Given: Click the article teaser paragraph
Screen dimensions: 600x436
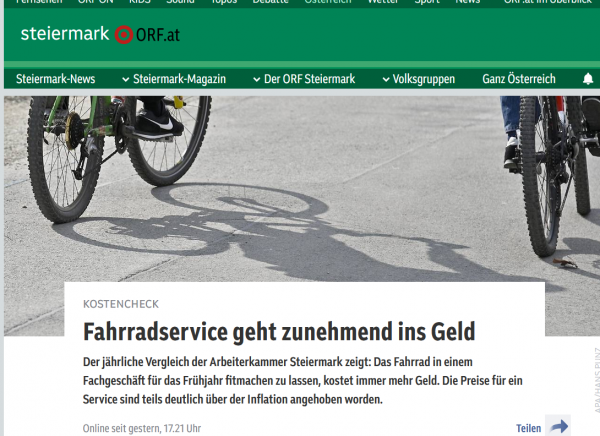Looking at the screenshot, I should point(303,380).
